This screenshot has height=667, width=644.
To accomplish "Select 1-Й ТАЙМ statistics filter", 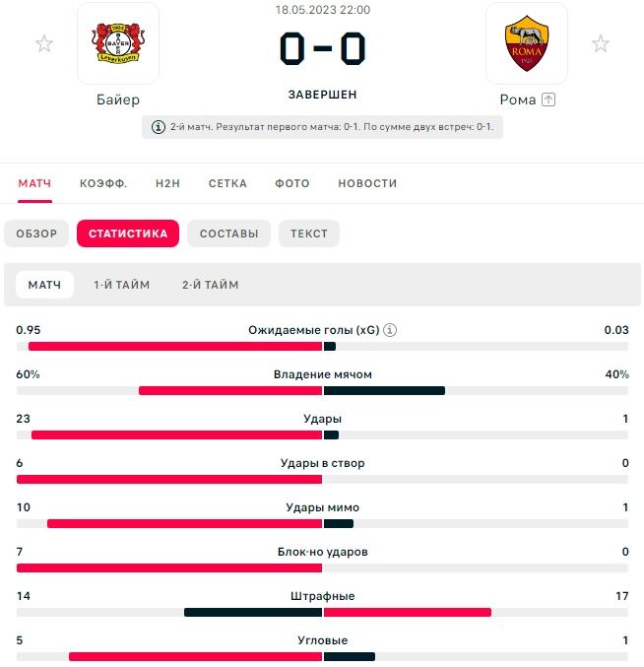I will tap(122, 285).
